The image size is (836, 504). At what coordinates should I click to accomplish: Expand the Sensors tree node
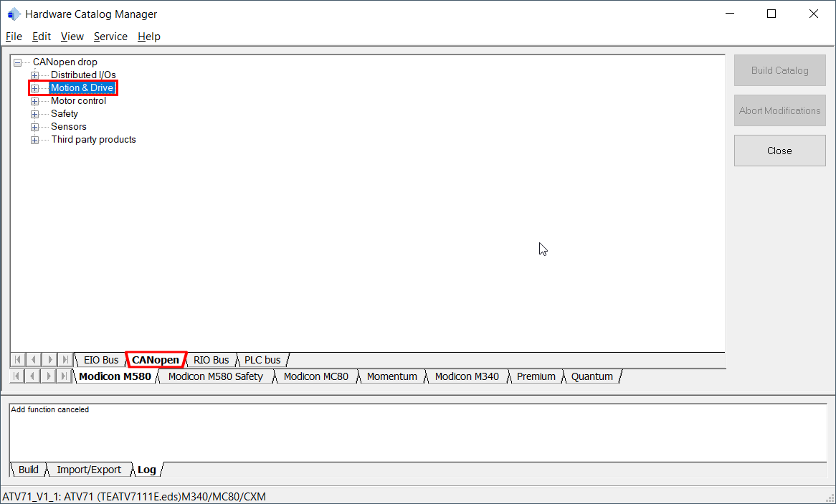pyautogui.click(x=34, y=127)
